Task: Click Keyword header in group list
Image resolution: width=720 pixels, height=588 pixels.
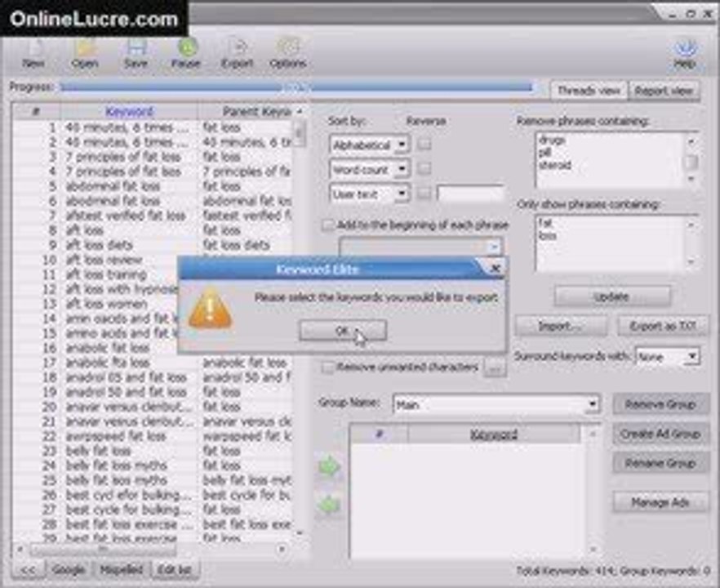Action: [494, 434]
